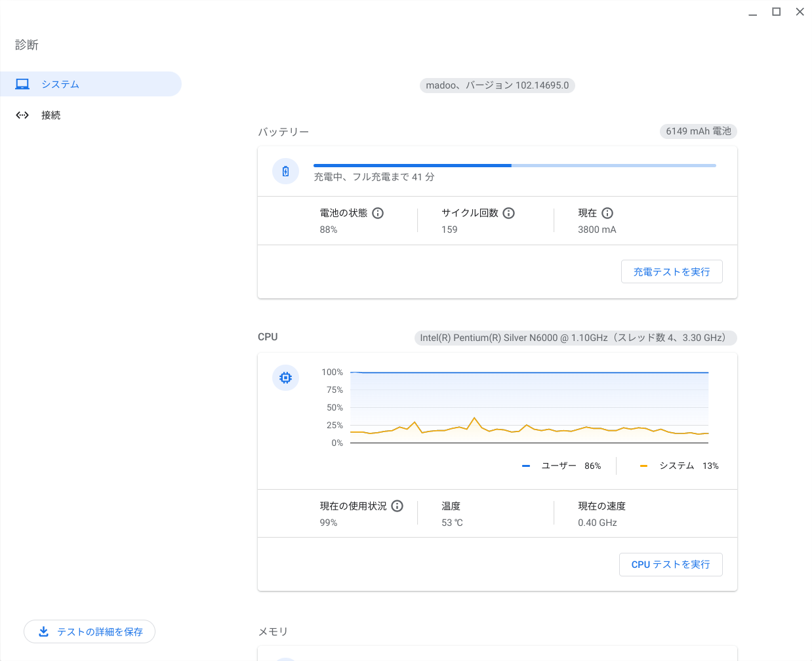Open the システム diagnostics section
The image size is (812, 661).
pyautogui.click(x=91, y=84)
